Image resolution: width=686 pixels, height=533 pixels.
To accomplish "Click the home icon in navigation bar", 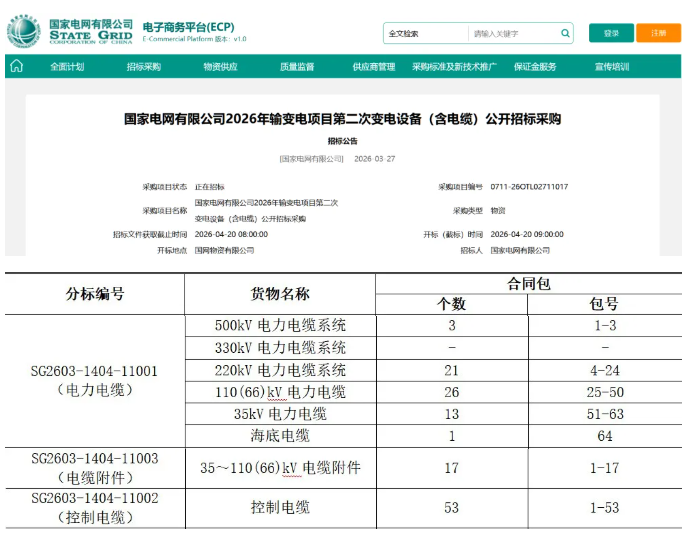I will (x=16, y=67).
